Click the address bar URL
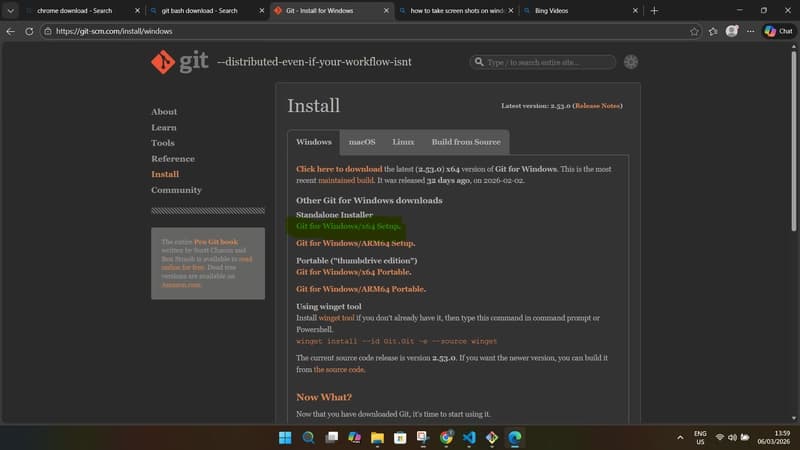Screen dimensions: 800x450 [x=114, y=31]
